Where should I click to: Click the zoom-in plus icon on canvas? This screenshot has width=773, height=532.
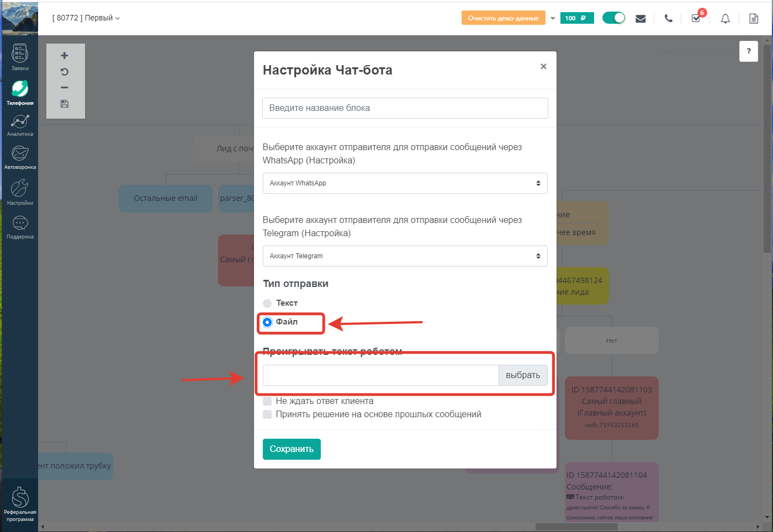click(x=65, y=56)
